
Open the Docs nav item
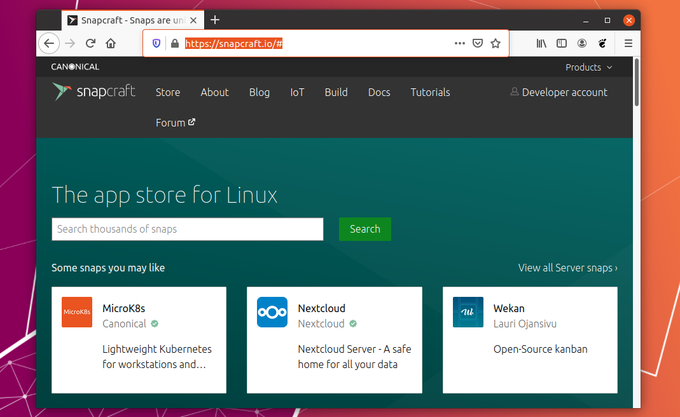click(x=379, y=92)
